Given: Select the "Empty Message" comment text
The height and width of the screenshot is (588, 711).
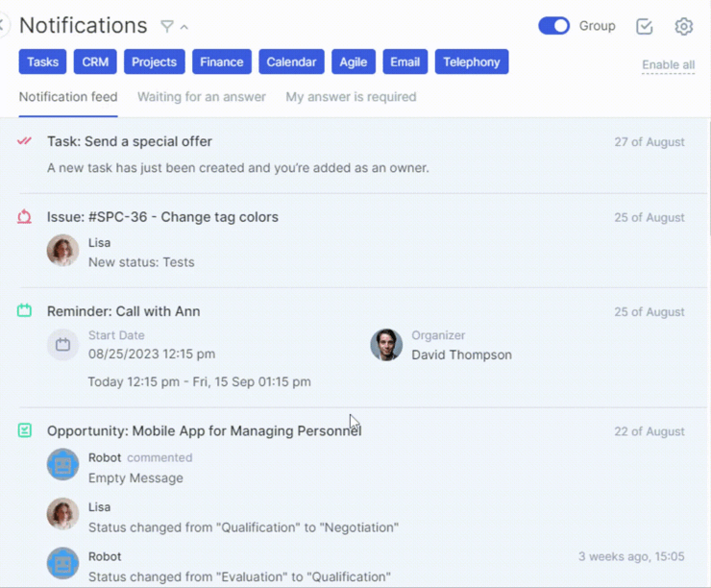Looking at the screenshot, I should pos(135,478).
